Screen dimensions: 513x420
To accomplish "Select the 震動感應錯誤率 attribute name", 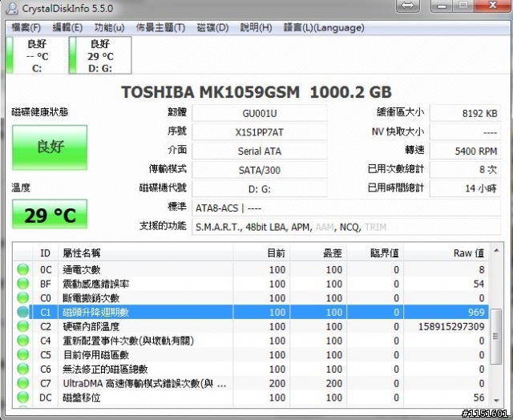I will [x=96, y=284].
